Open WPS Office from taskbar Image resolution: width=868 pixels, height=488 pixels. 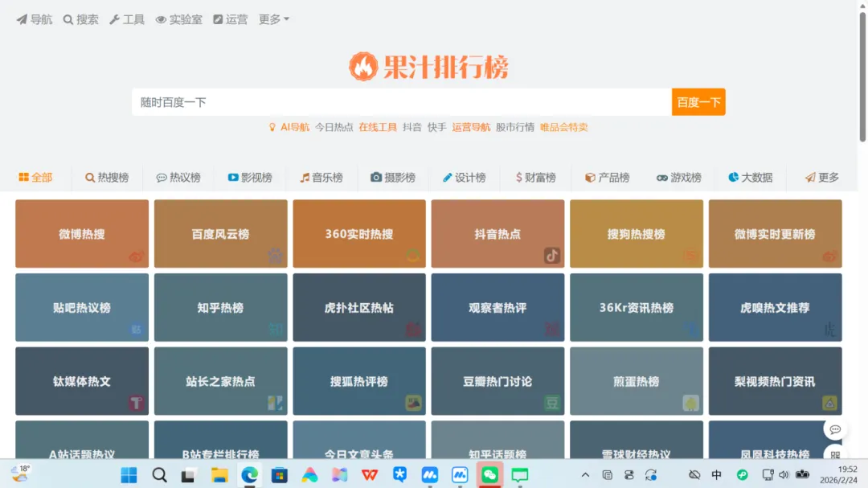click(370, 474)
